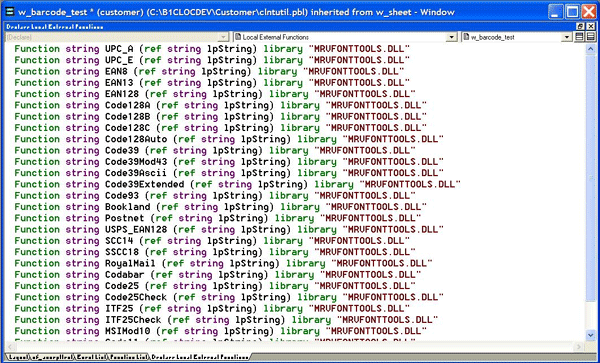Click the Codabar function name
This screenshot has height=363, width=600.
point(125,275)
